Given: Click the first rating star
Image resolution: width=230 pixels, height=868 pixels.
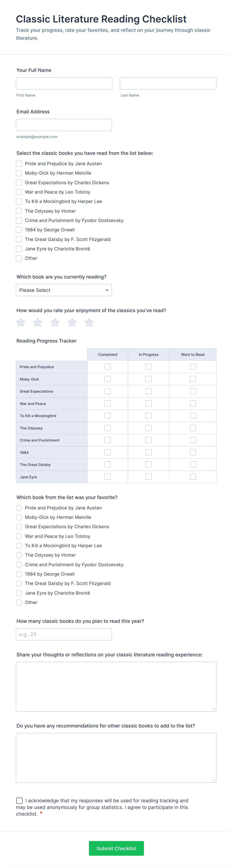Looking at the screenshot, I should coord(21,323).
